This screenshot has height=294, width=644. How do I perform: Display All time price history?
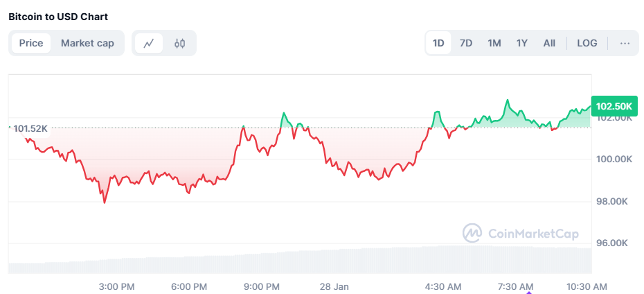549,43
